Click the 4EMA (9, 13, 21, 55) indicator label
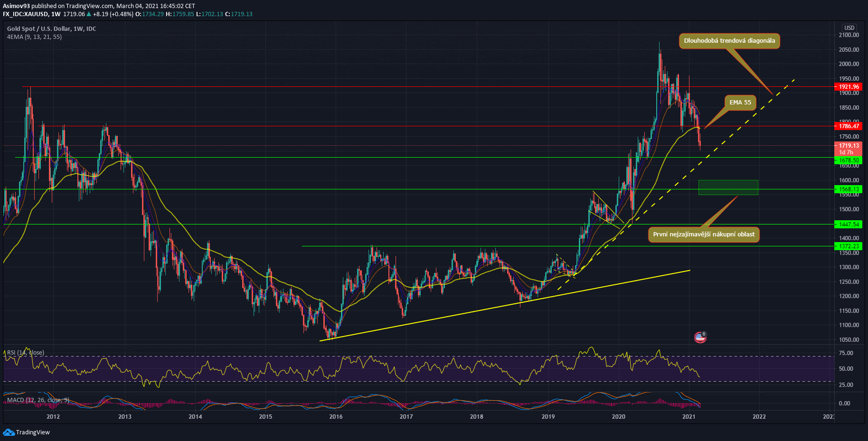Viewport: 868px width, 441px height. click(34, 37)
